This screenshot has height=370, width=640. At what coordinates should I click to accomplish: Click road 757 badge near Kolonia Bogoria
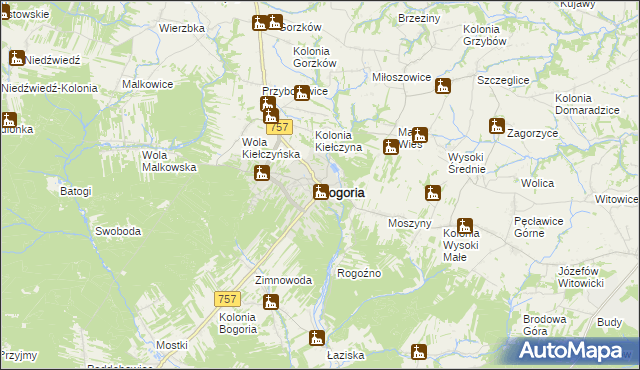click(227, 299)
